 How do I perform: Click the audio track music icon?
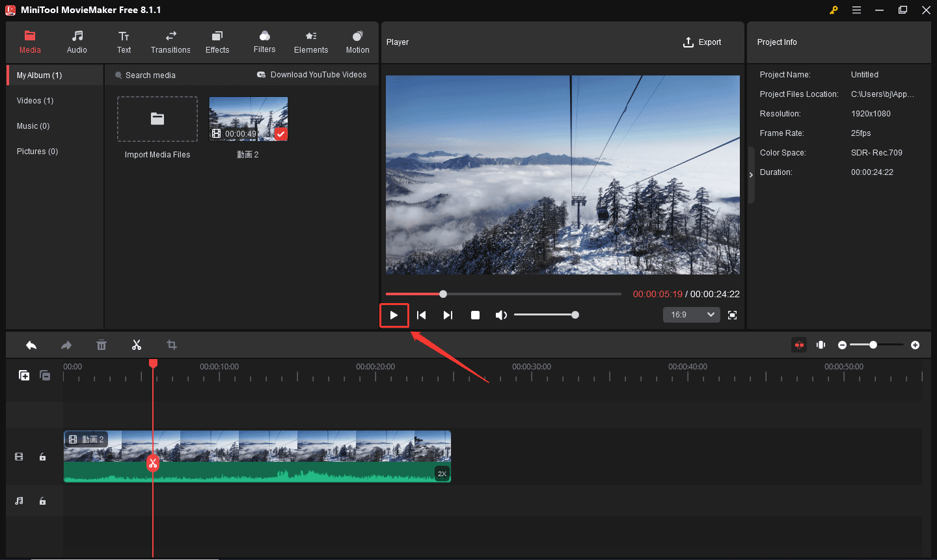pyautogui.click(x=19, y=501)
